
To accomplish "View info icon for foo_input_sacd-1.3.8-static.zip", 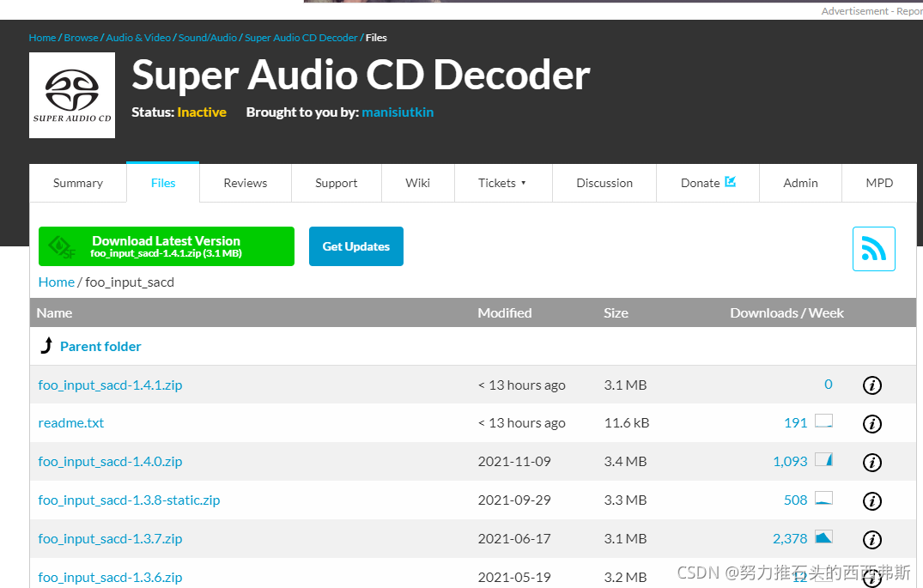I will click(871, 501).
